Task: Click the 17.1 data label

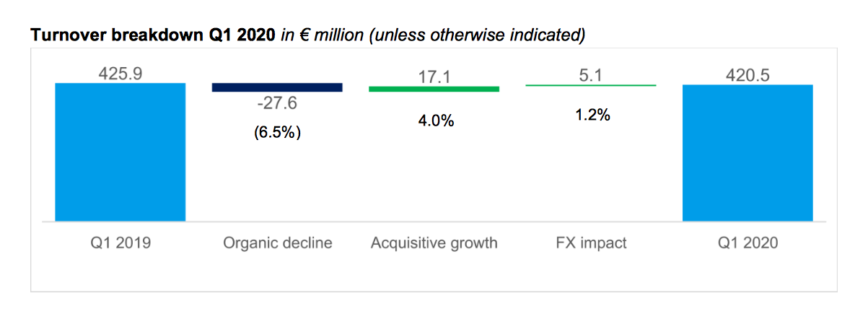Action: (x=434, y=76)
